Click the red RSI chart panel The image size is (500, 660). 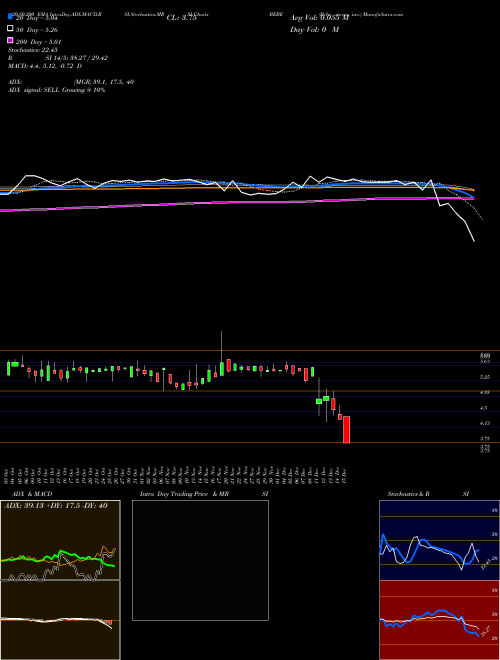tap(439, 620)
